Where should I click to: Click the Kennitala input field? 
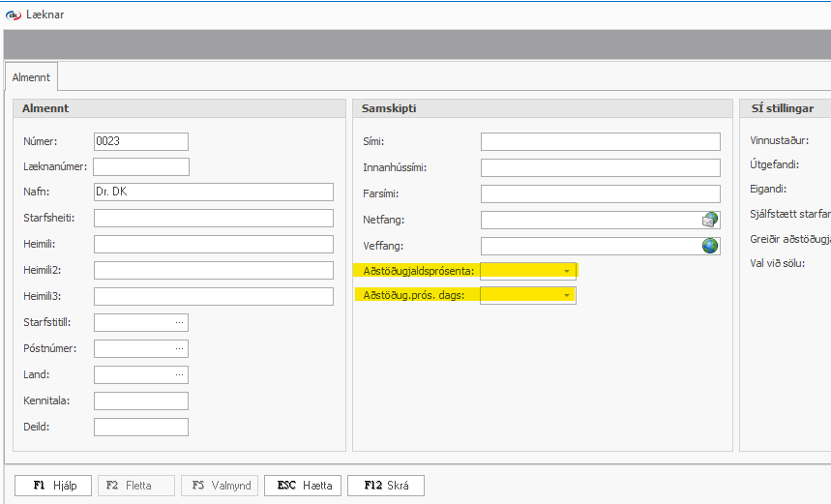140,400
